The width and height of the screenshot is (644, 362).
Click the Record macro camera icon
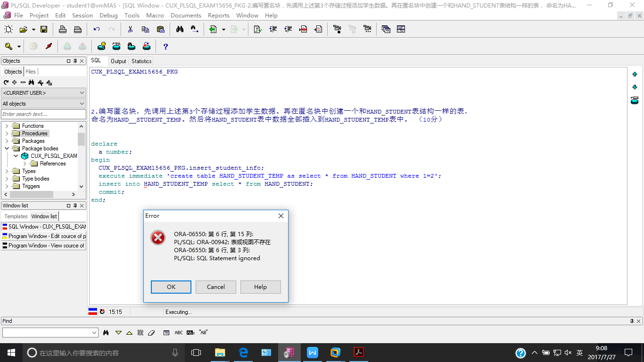coord(337,29)
